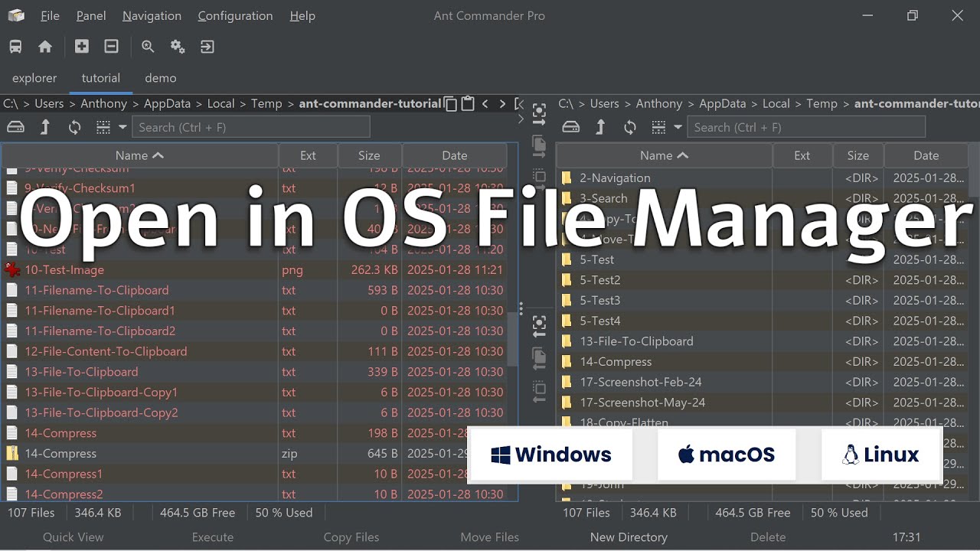The image size is (980, 551).
Task: Click the zip archive icon of 14-Compress
Action: tap(12, 453)
